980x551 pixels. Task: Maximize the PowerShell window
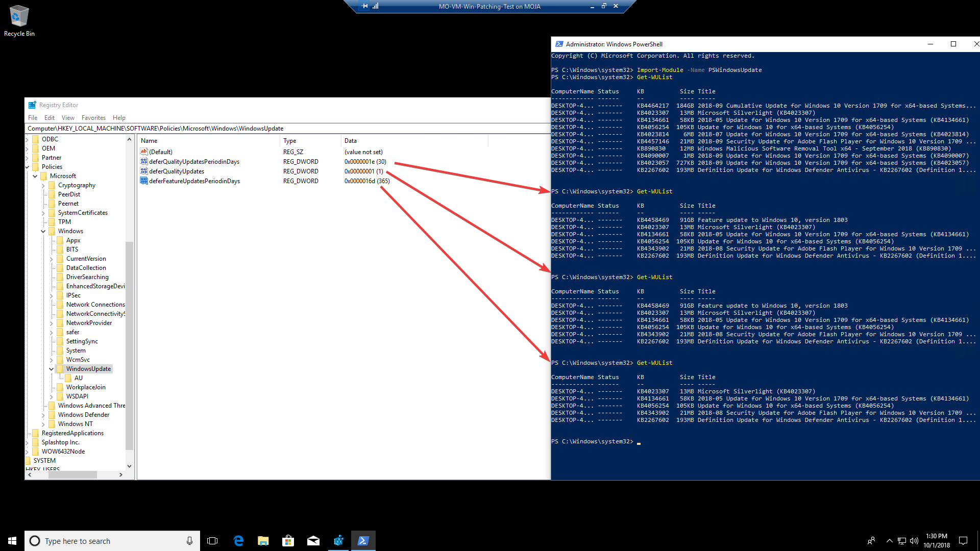[953, 44]
